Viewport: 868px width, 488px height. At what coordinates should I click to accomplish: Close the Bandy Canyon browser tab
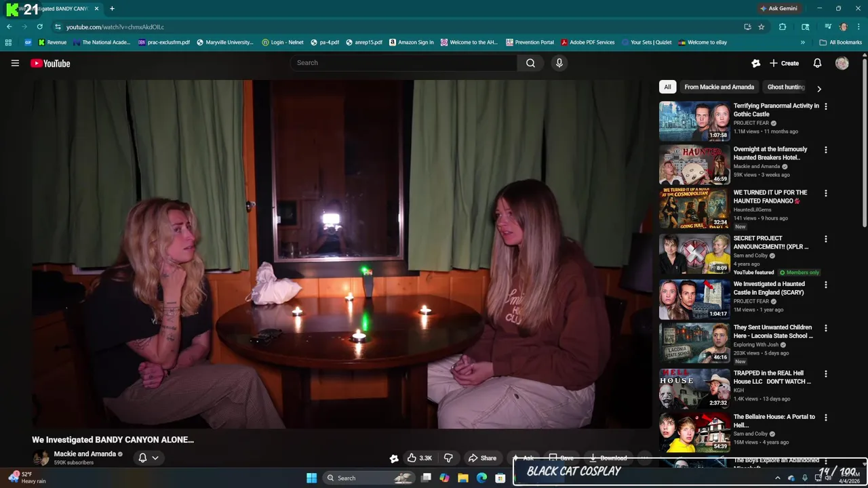(x=96, y=9)
